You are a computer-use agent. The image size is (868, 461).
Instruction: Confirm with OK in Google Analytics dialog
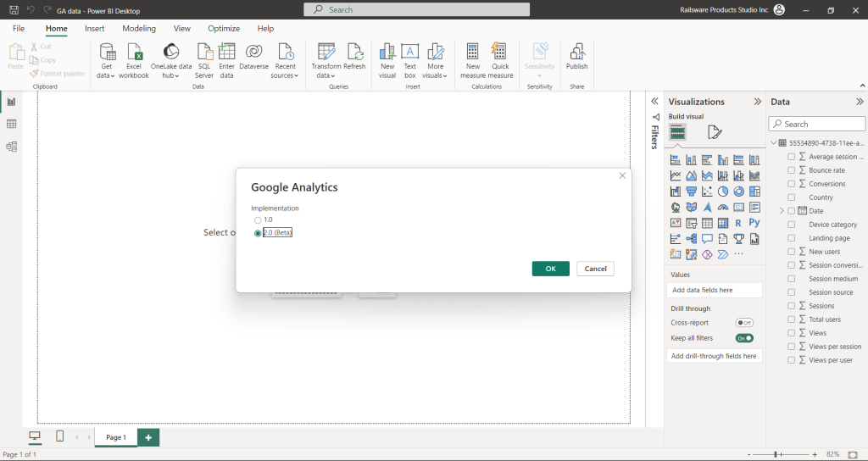point(551,269)
